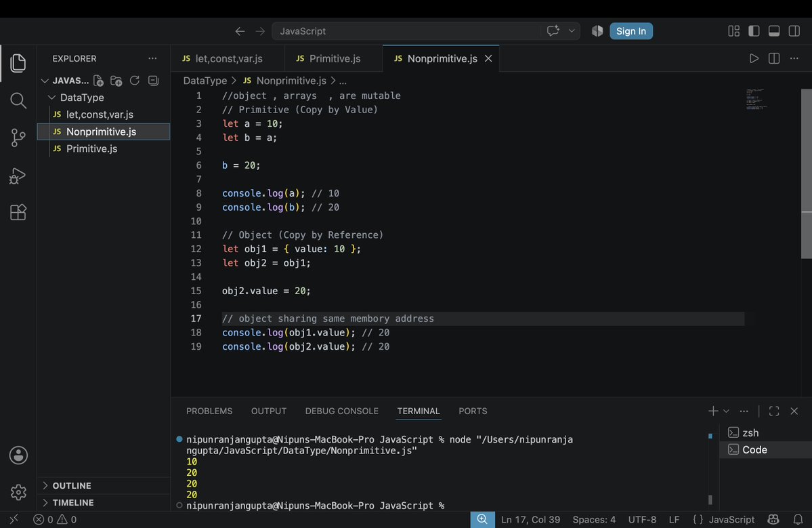Open Copilot status icon in status bar

773,519
